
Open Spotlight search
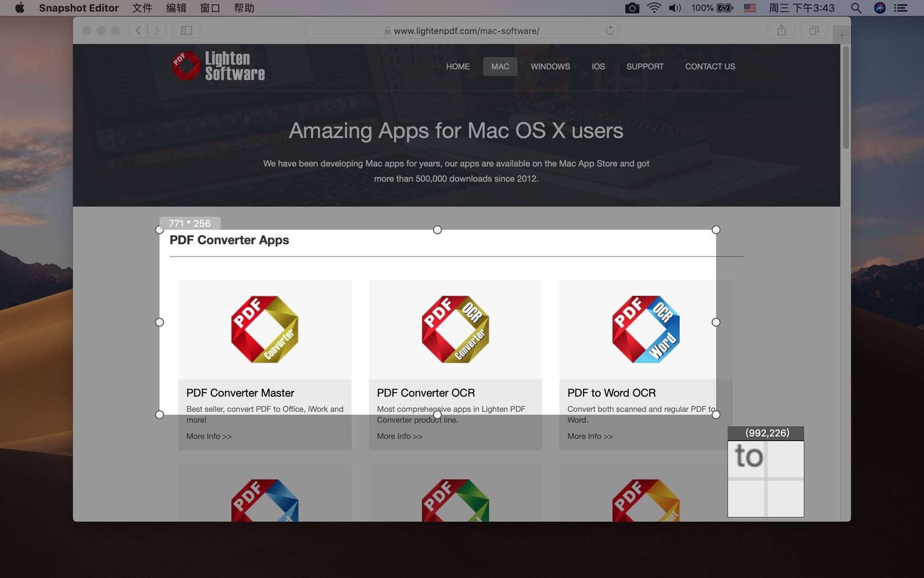pos(856,8)
